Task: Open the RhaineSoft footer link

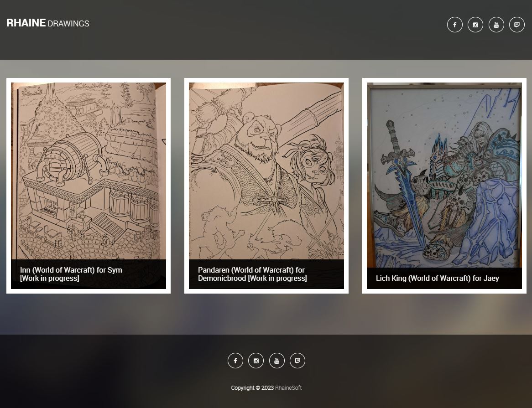Action: 288,387
